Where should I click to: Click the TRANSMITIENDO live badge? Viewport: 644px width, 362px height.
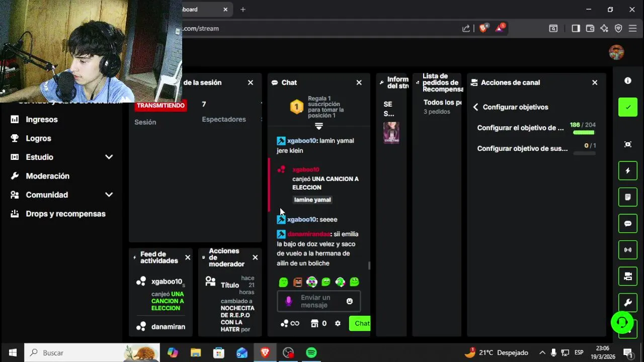pyautogui.click(x=160, y=106)
